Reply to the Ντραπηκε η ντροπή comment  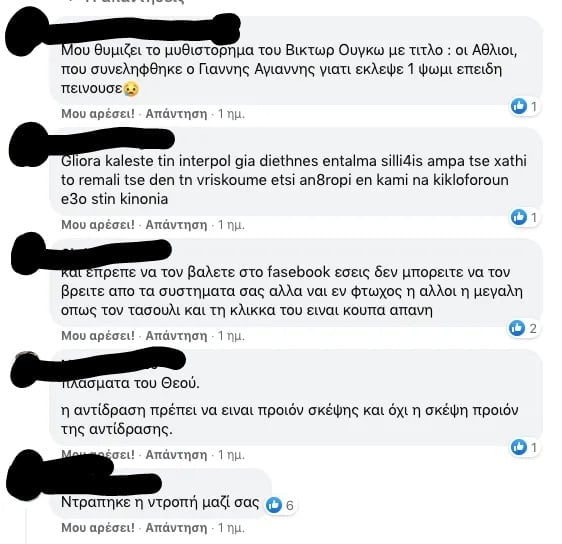(x=176, y=528)
